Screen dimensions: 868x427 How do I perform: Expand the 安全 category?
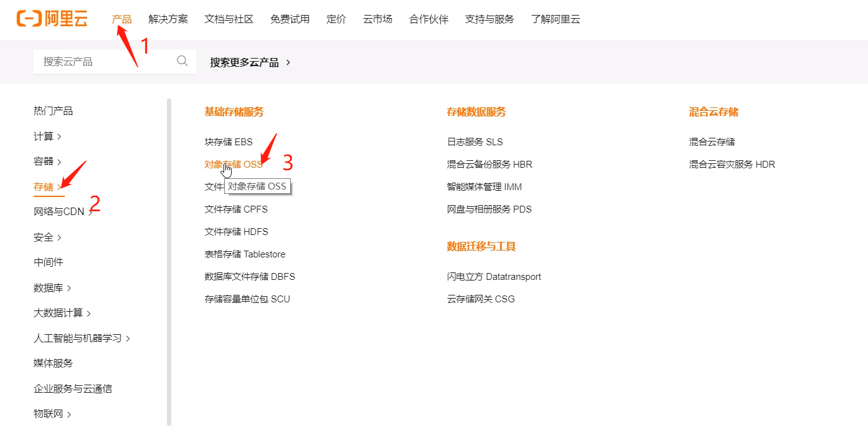click(47, 237)
